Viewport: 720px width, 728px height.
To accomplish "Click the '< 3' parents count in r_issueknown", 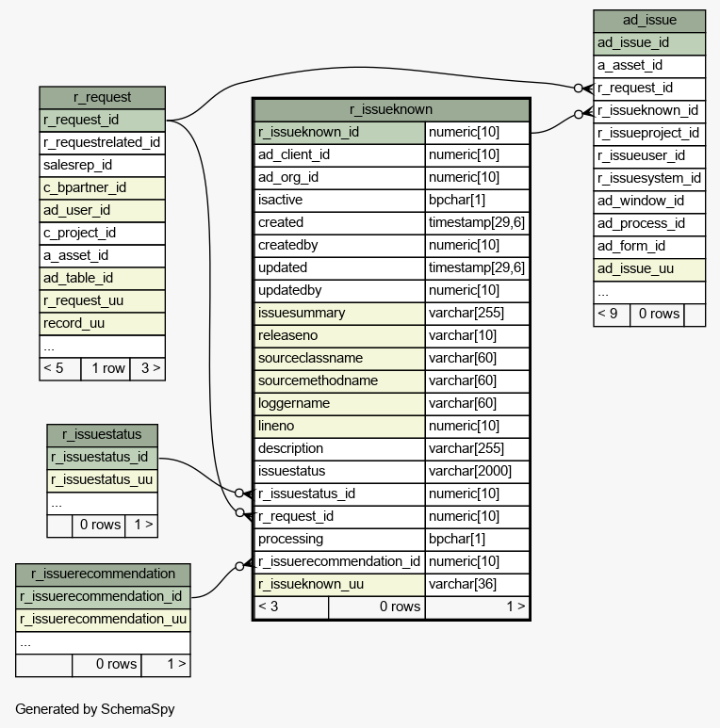I will [x=291, y=607].
